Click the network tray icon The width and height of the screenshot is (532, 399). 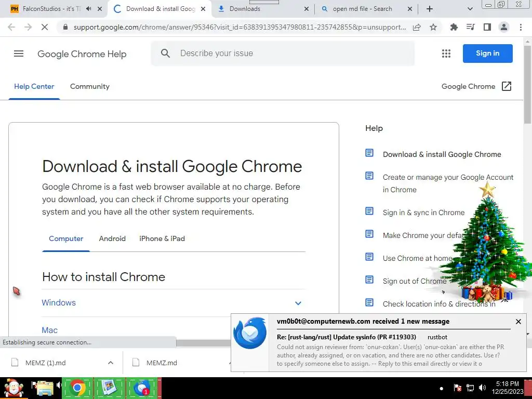[x=470, y=388]
